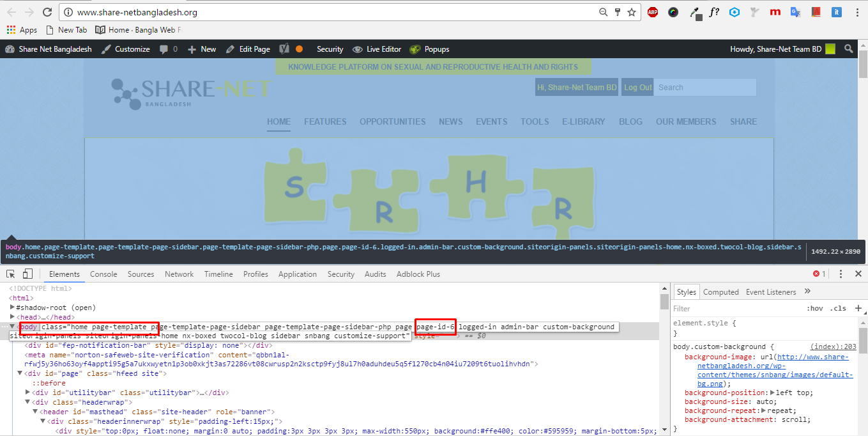Activate the DevTools element inspector arrow
Image resolution: width=868 pixels, height=436 pixels.
[x=11, y=274]
